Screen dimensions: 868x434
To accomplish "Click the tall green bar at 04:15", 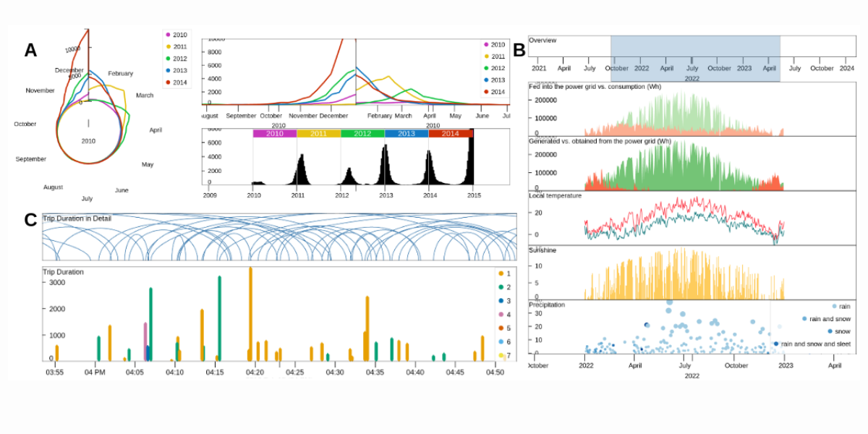I will [219, 318].
